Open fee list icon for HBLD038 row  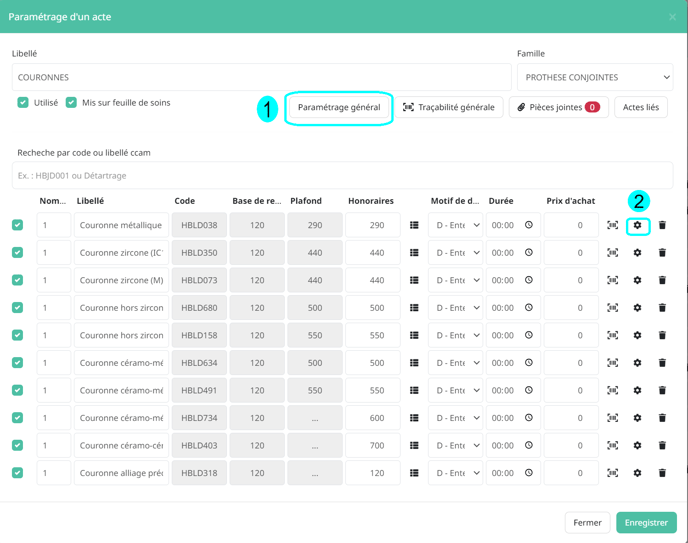[414, 225]
